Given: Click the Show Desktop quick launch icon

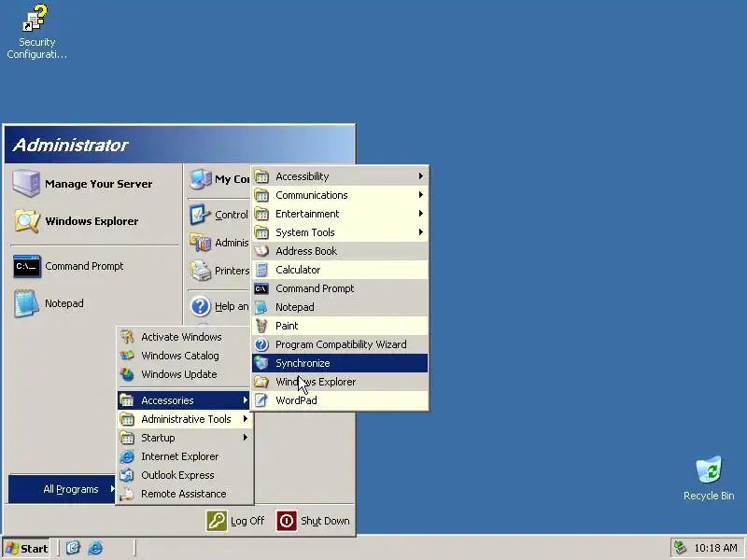Looking at the screenshot, I should 73,548.
